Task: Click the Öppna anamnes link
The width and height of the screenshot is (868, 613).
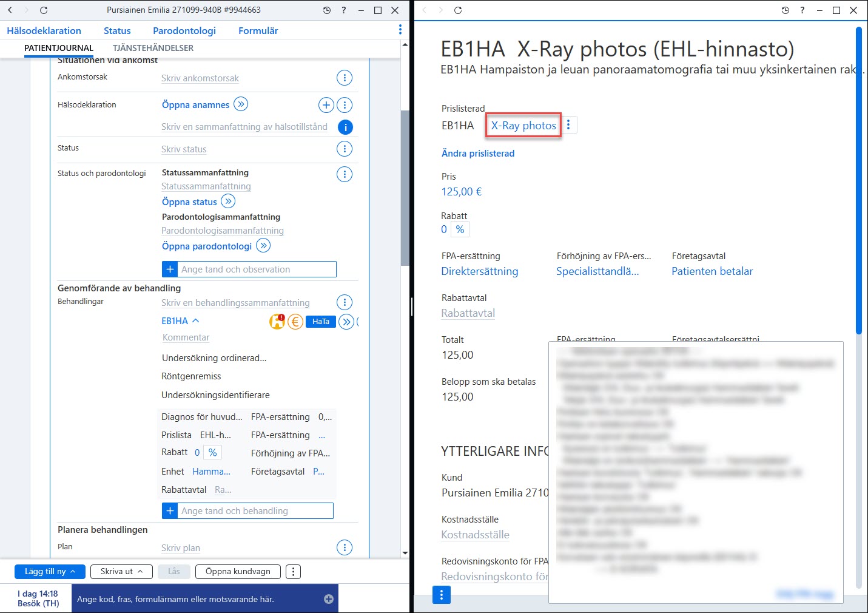Action: click(x=195, y=105)
